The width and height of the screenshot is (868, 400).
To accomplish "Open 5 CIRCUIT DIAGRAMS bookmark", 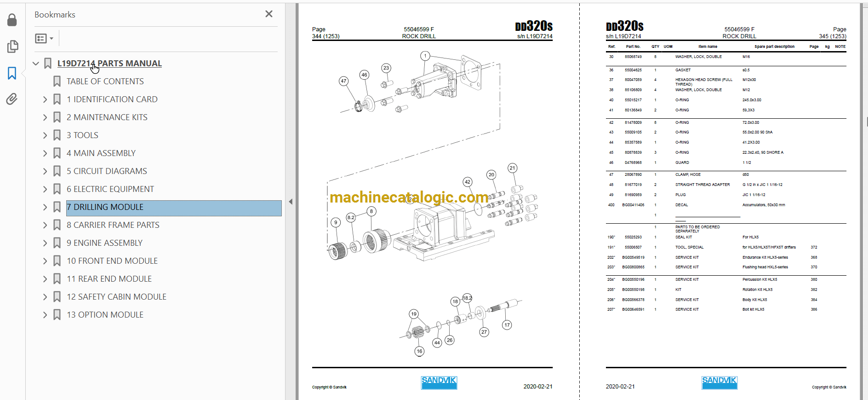I will 107,171.
